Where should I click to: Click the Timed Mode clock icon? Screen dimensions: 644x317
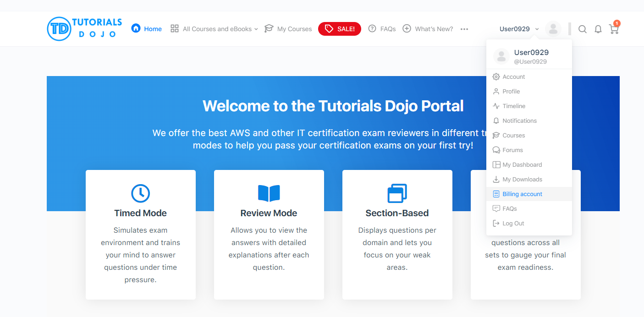tap(140, 193)
